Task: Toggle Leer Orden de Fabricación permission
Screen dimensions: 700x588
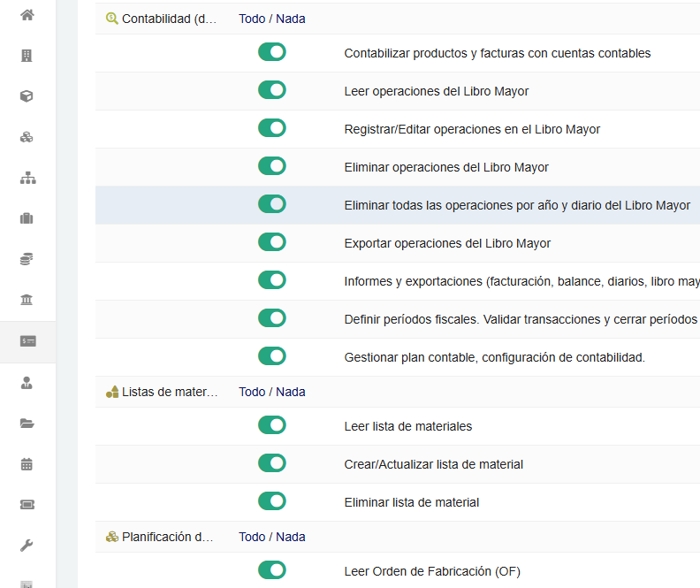Action: click(272, 569)
